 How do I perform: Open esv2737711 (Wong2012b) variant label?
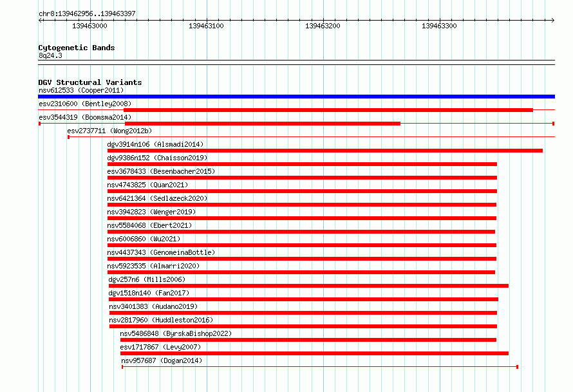[x=109, y=131]
